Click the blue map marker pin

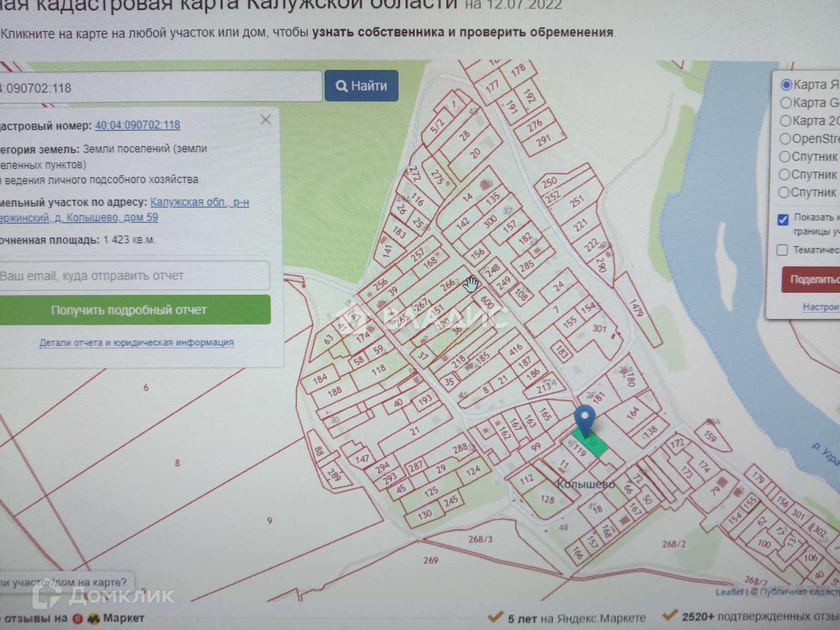(x=584, y=421)
